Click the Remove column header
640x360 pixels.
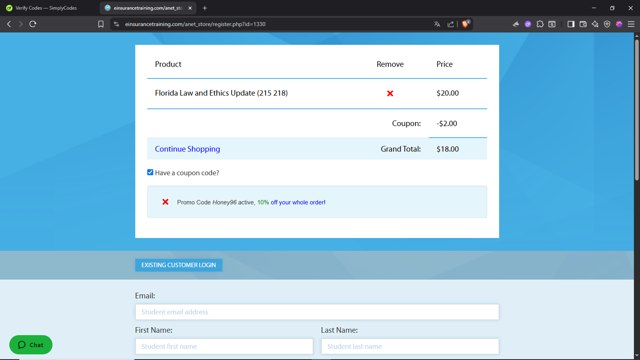[x=390, y=64]
